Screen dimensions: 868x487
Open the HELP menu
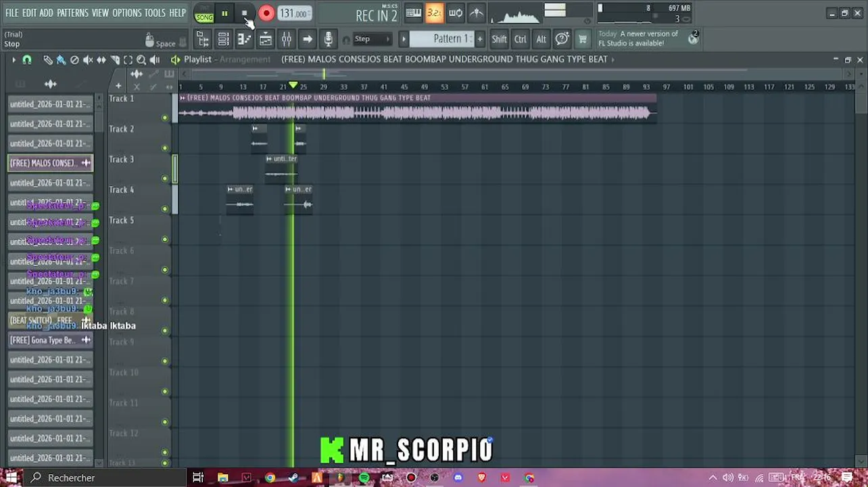pos(177,13)
